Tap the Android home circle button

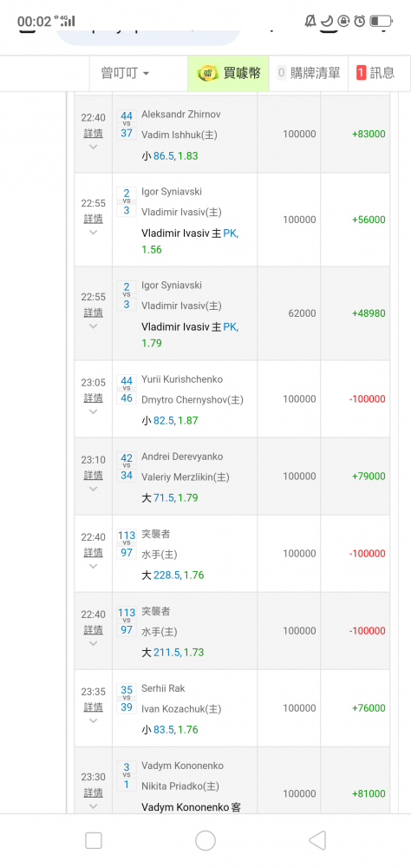coord(205,840)
